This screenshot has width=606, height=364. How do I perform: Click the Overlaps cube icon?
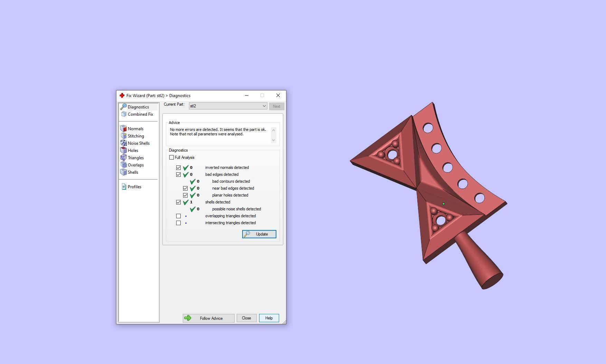coord(124,165)
